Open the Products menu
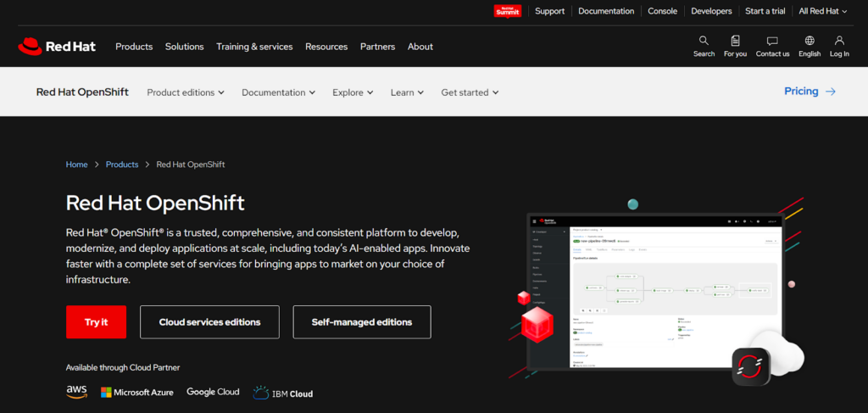 click(134, 47)
